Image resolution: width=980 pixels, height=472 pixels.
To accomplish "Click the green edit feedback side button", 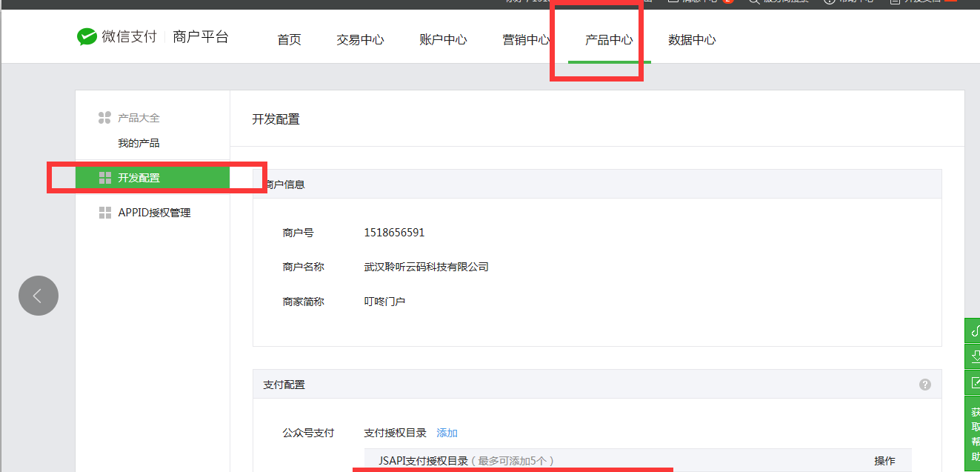I will click(974, 384).
